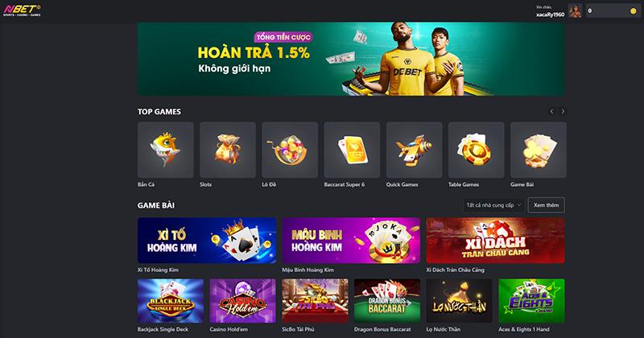644x338 pixels.
Task: Open Dragon Bonus Baccarat thumbnail
Action: (x=387, y=301)
